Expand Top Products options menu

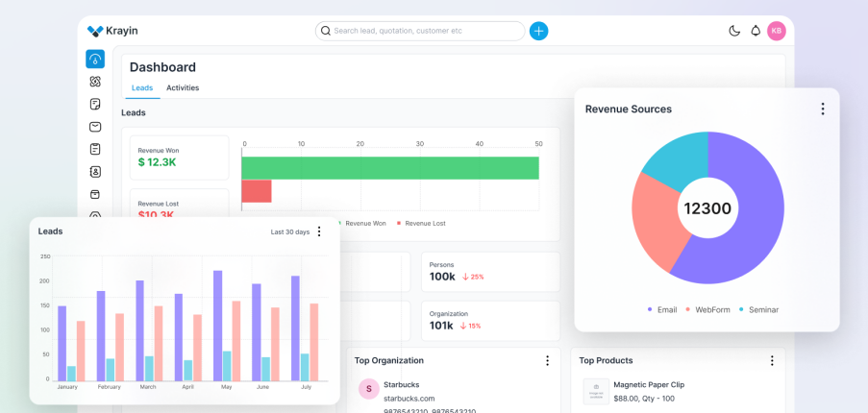coord(771,360)
